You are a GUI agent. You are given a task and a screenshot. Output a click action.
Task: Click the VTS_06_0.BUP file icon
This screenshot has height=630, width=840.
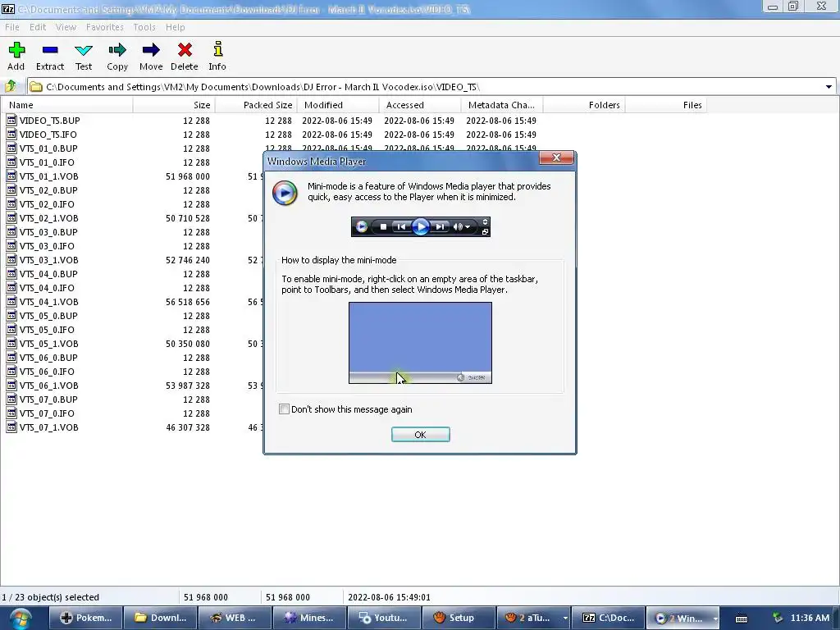coord(11,357)
